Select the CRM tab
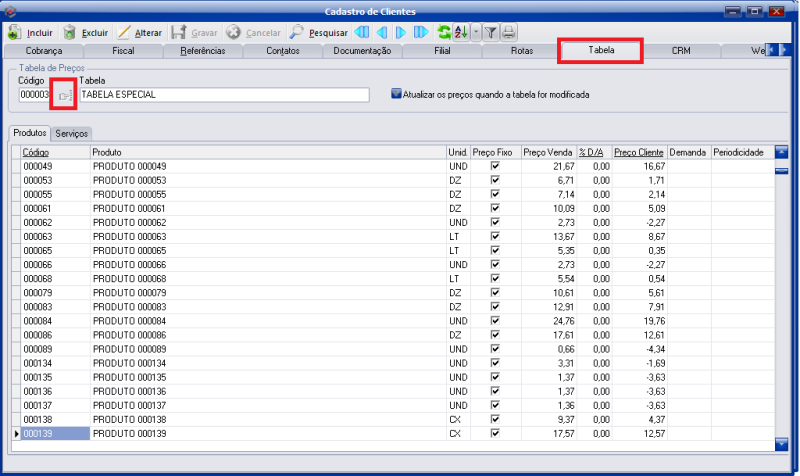This screenshot has width=800, height=476. (x=681, y=51)
